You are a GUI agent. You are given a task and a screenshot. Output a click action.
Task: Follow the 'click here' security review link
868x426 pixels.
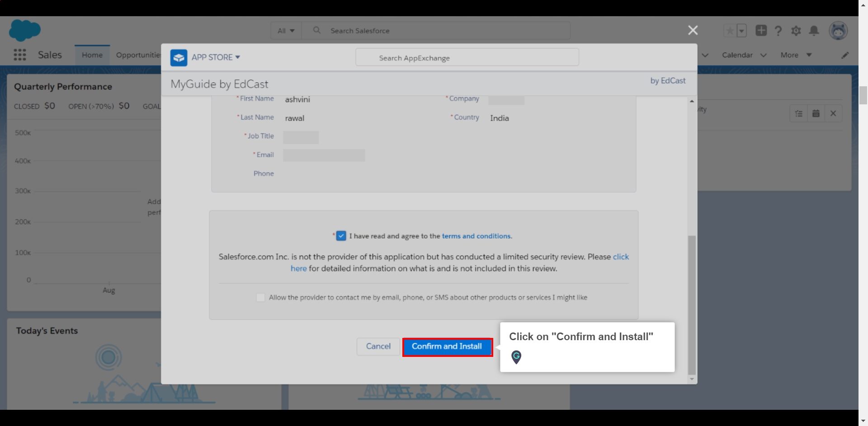click(621, 257)
